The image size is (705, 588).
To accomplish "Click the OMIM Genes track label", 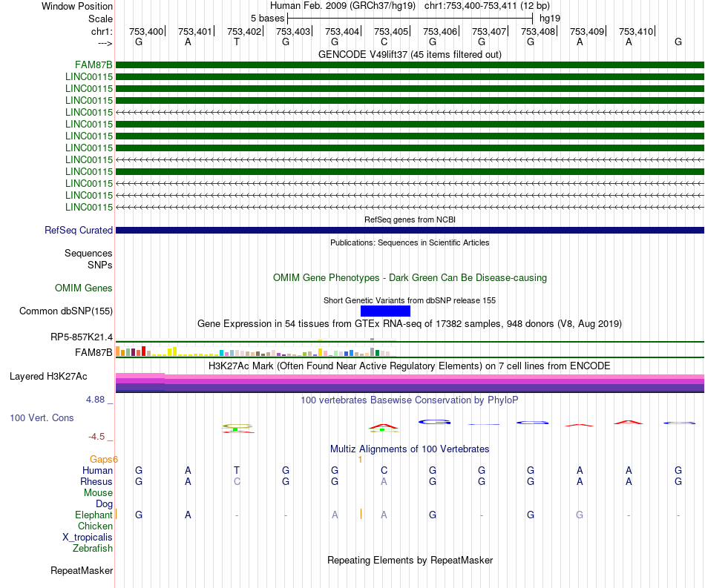I will [x=83, y=288].
